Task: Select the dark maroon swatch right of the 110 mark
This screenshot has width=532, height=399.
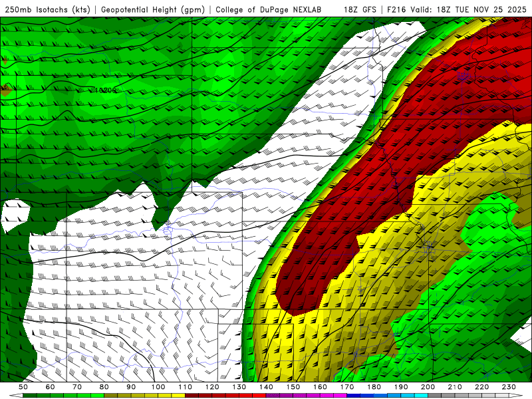Action: (192, 396)
